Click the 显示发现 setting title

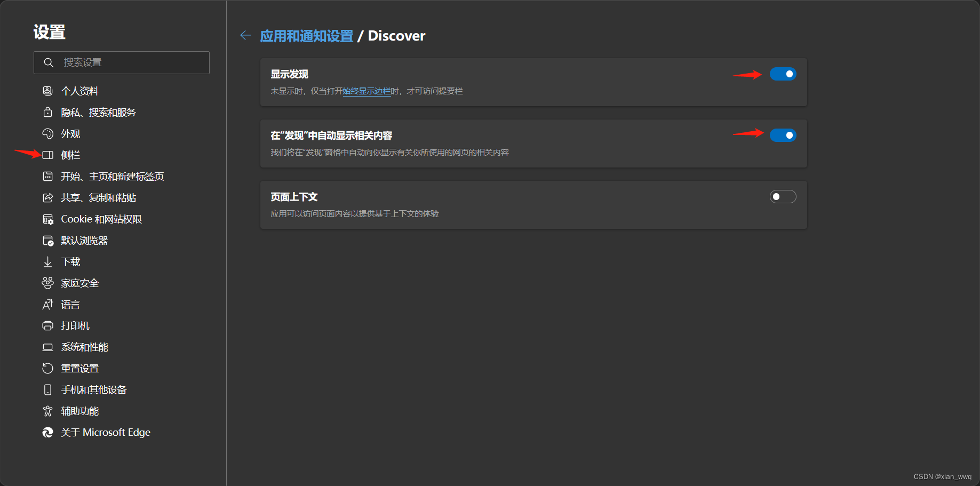(x=289, y=74)
